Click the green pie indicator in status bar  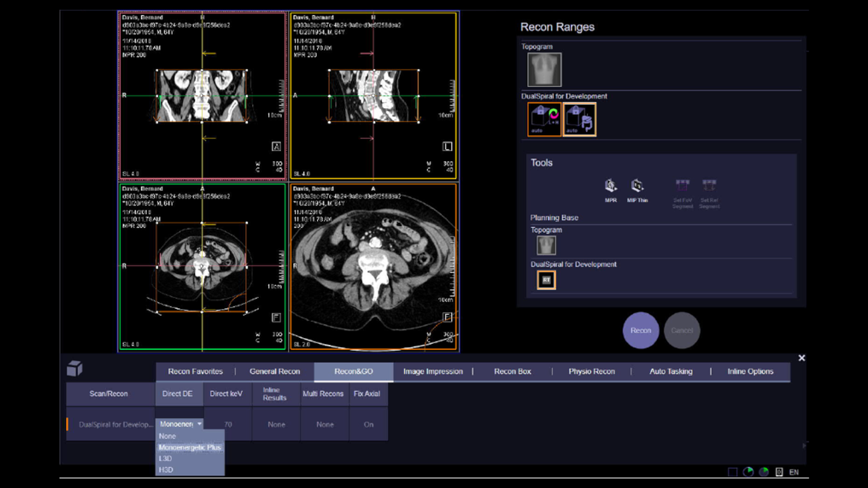[764, 472]
